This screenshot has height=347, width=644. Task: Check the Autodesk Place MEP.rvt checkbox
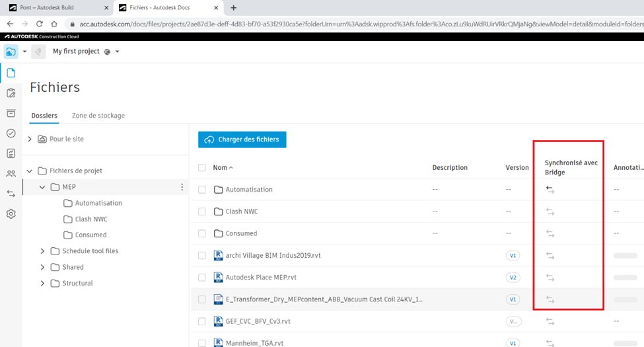[x=201, y=278]
